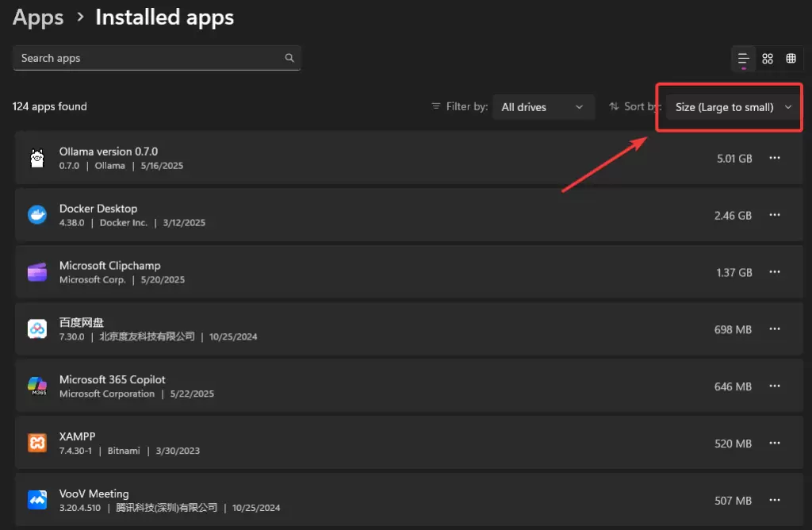Navigate back using the Apps breadcrumb
Image resolution: width=812 pixels, height=530 pixels.
tap(37, 17)
